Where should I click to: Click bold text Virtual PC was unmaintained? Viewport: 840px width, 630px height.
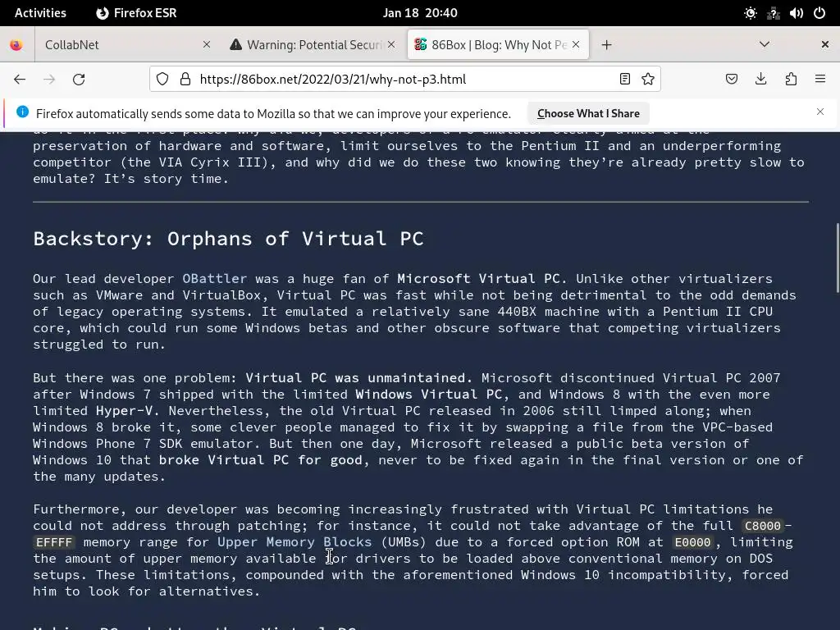click(x=359, y=377)
